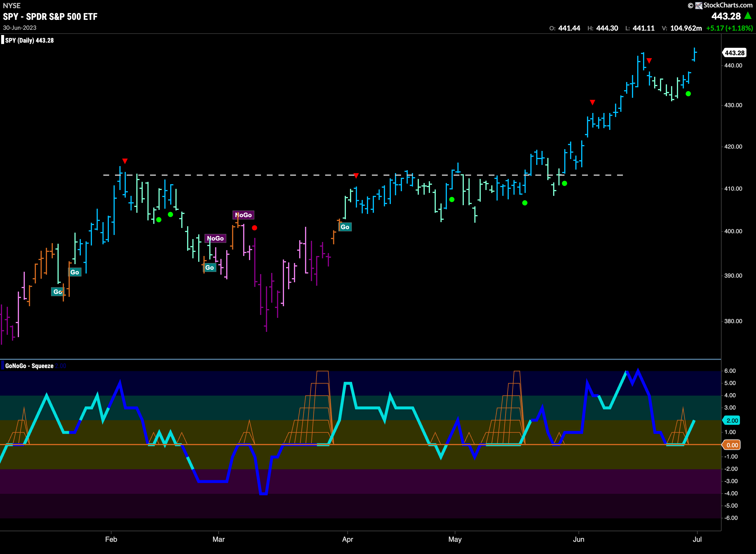Screen dimensions: 756x554
Task: Click the 400.00 price axis label
Action: click(733, 231)
